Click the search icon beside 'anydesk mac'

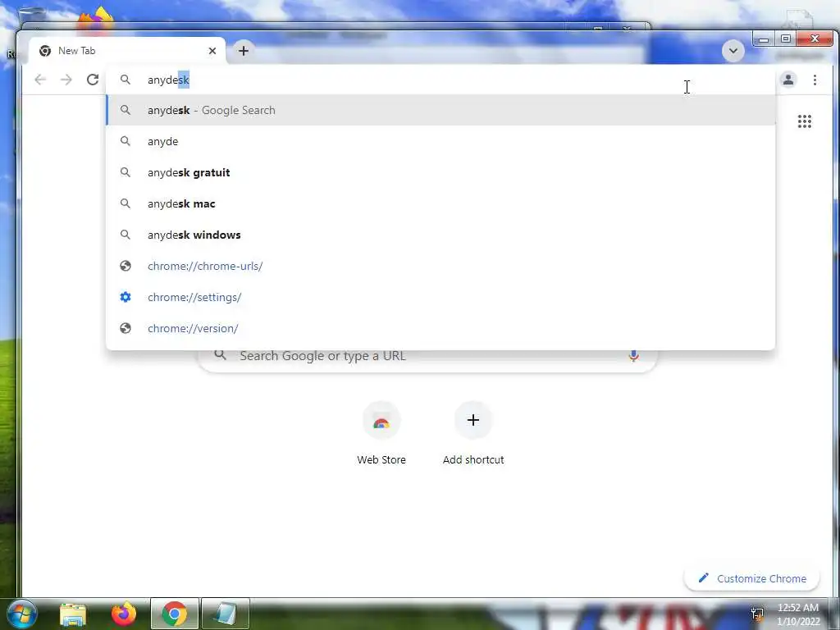click(125, 203)
